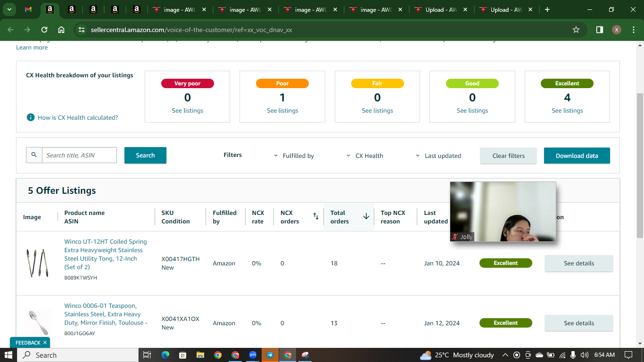The image size is (644, 362).
Task: Select the SKU X00417HGTH text
Action: (x=181, y=259)
